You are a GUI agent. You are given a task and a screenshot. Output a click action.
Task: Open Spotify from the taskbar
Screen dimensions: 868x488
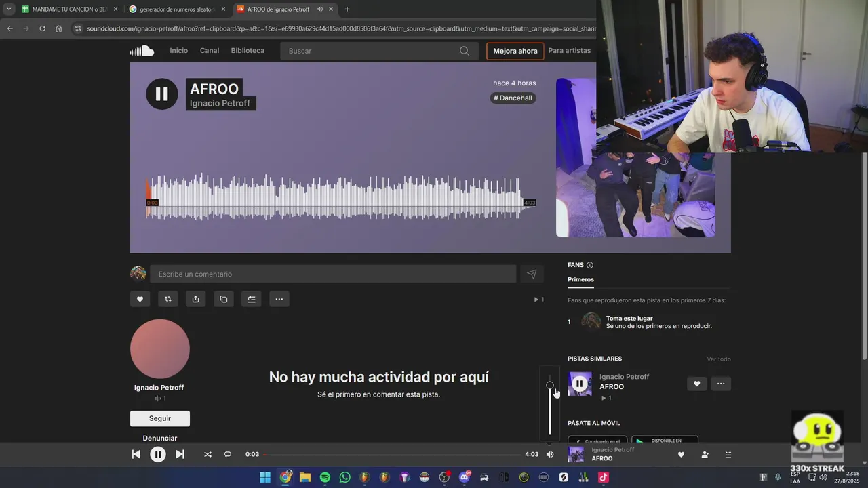tap(325, 477)
